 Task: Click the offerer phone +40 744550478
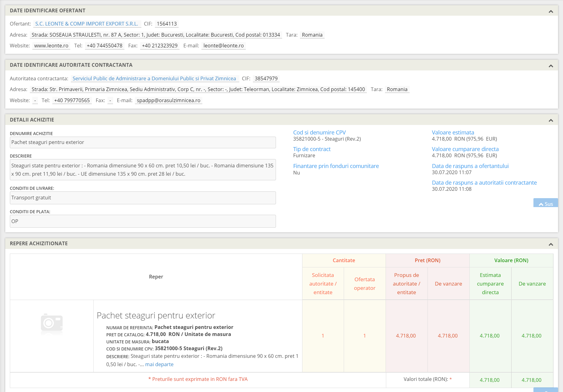[x=104, y=46]
